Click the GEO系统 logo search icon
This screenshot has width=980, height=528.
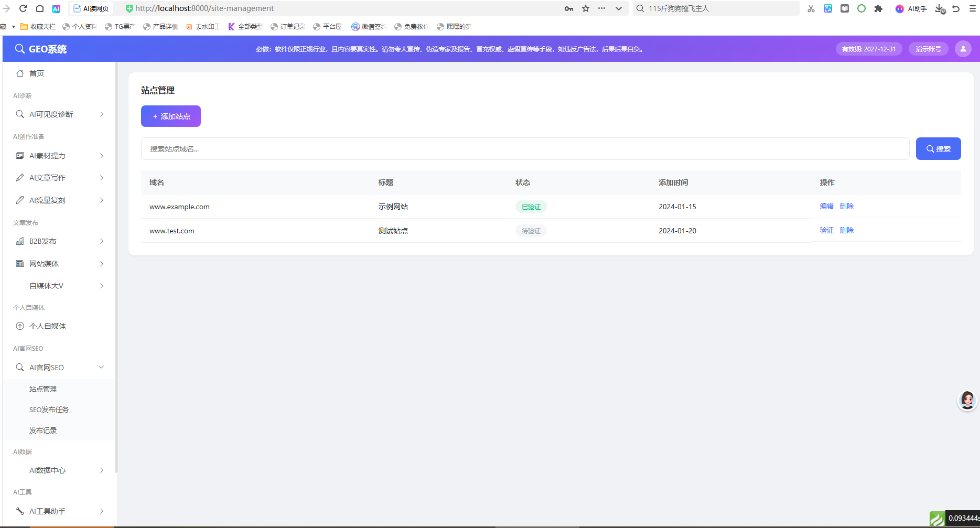tap(20, 49)
